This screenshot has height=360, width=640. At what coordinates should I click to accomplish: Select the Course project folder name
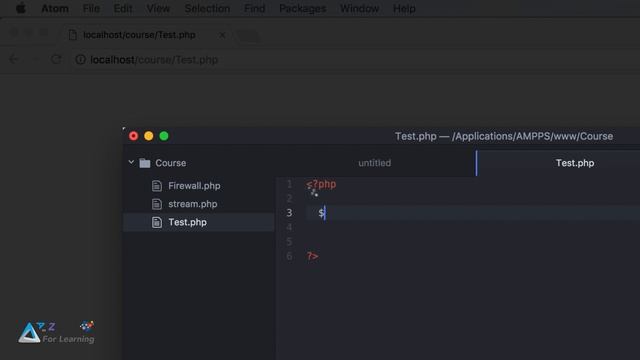tap(171, 163)
